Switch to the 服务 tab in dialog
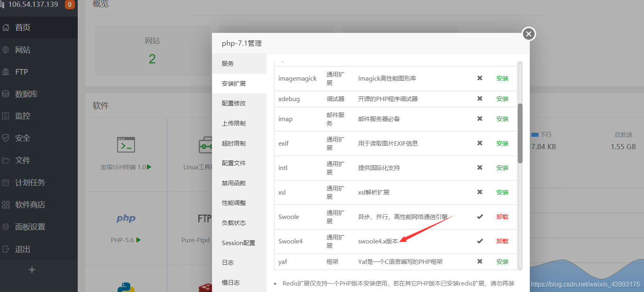Screen dimensions: 644x292 point(239,63)
